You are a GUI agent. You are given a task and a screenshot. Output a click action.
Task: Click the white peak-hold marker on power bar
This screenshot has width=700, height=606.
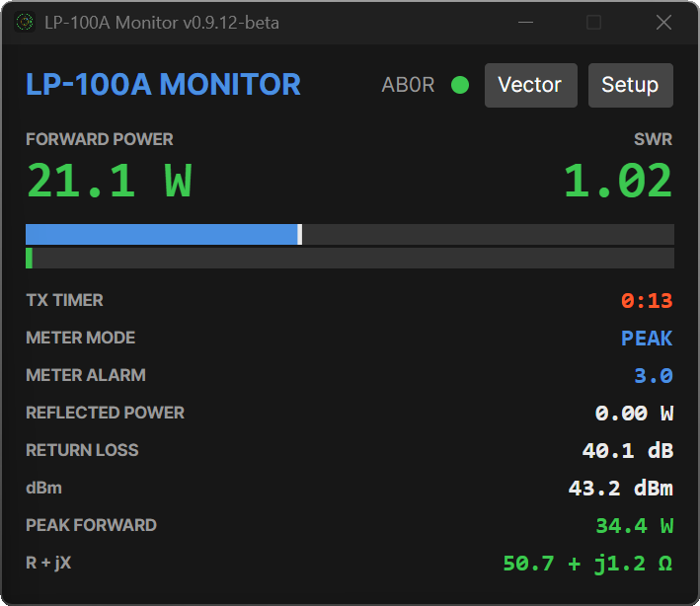click(300, 234)
